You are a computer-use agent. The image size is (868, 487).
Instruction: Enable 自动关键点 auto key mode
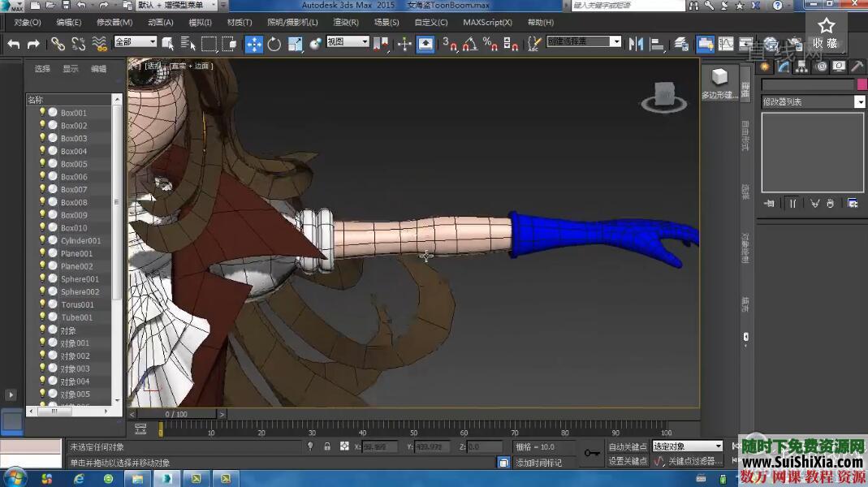628,446
